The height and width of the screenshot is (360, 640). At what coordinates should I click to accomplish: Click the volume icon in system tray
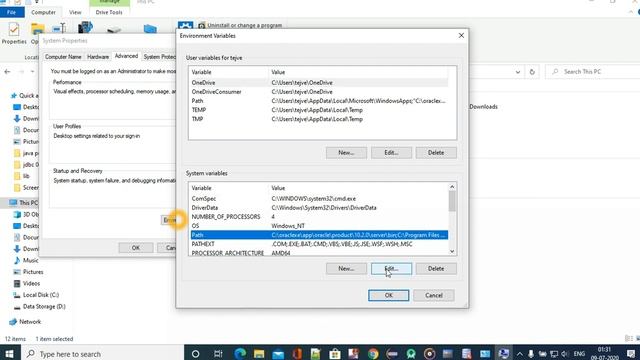tap(564, 354)
